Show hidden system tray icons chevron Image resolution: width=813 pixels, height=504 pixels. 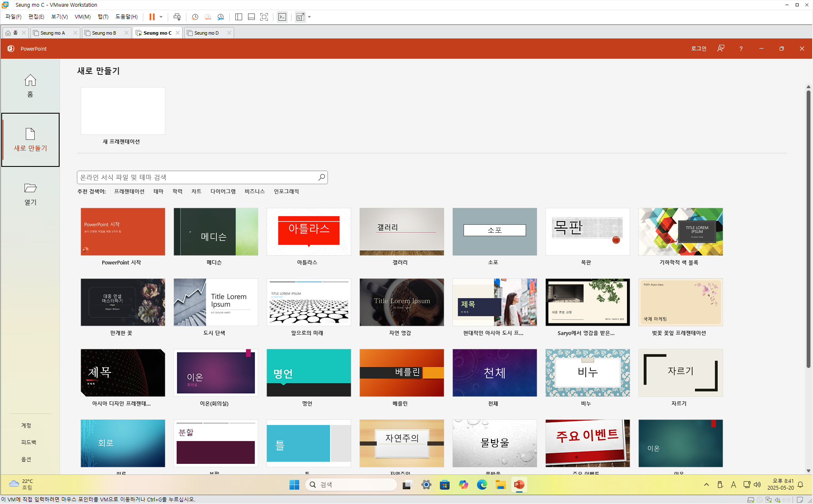tap(706, 485)
